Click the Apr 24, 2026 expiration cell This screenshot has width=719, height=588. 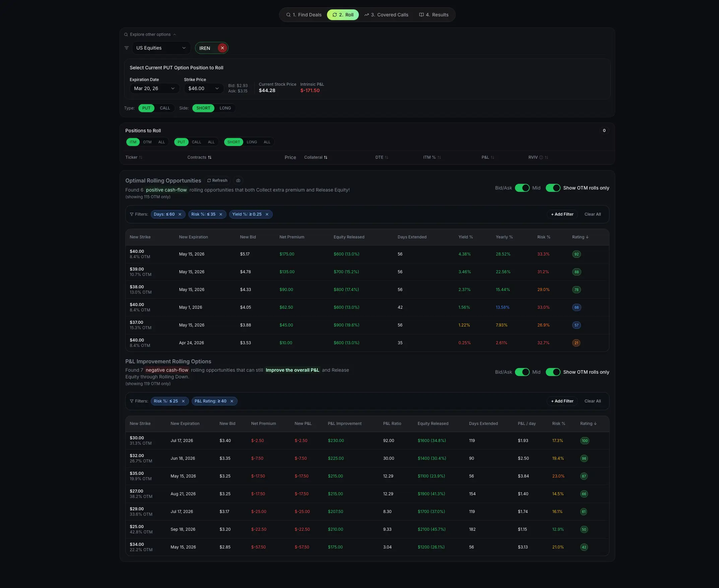point(191,343)
